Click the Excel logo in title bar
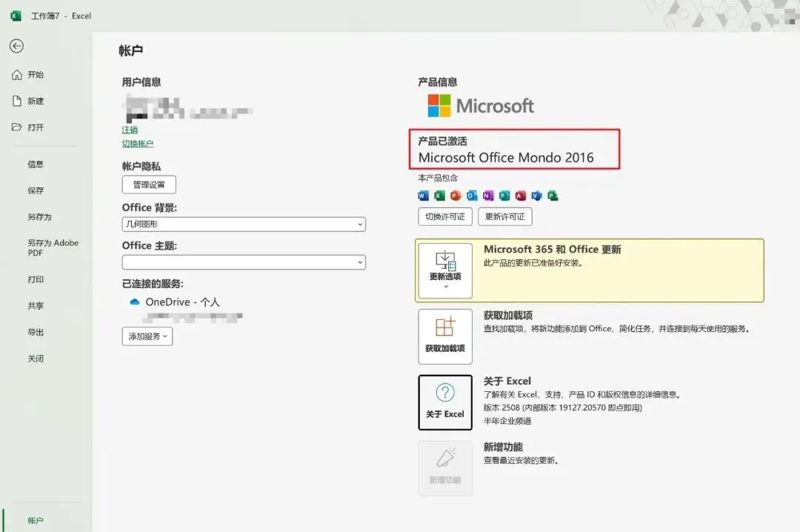Image resolution: width=800 pixels, height=532 pixels. pyautogui.click(x=16, y=16)
